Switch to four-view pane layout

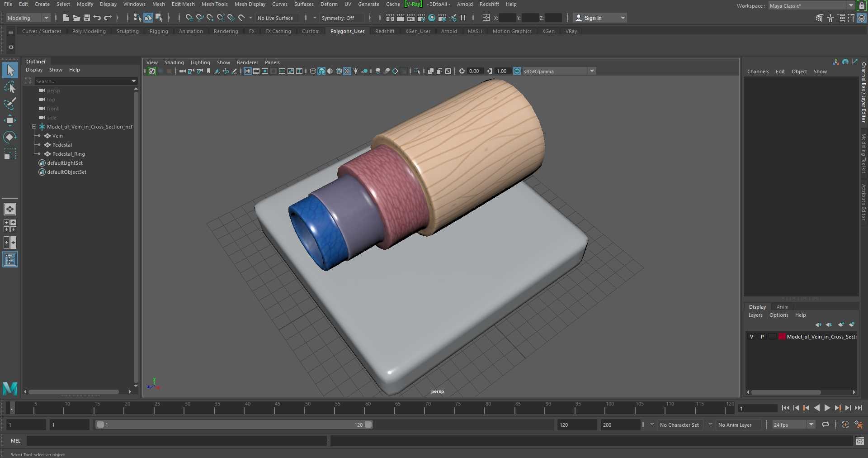[x=10, y=226]
